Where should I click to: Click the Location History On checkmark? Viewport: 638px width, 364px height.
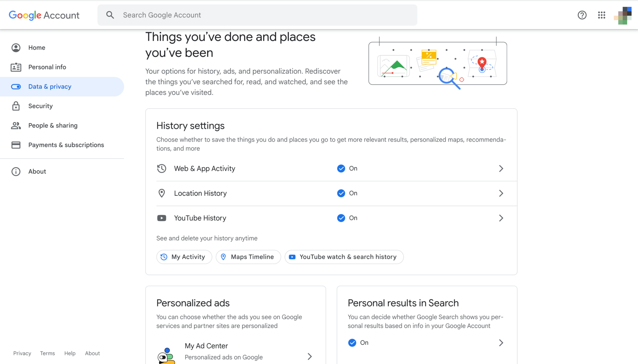[x=341, y=193]
